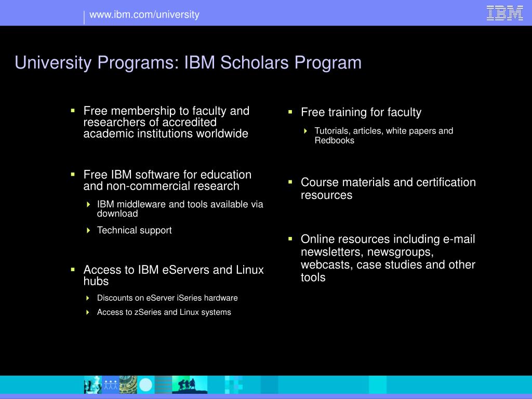Screen dimensions: 532x399
Task: Click the 'Technical support' sub-bullet
Action: click(135, 230)
